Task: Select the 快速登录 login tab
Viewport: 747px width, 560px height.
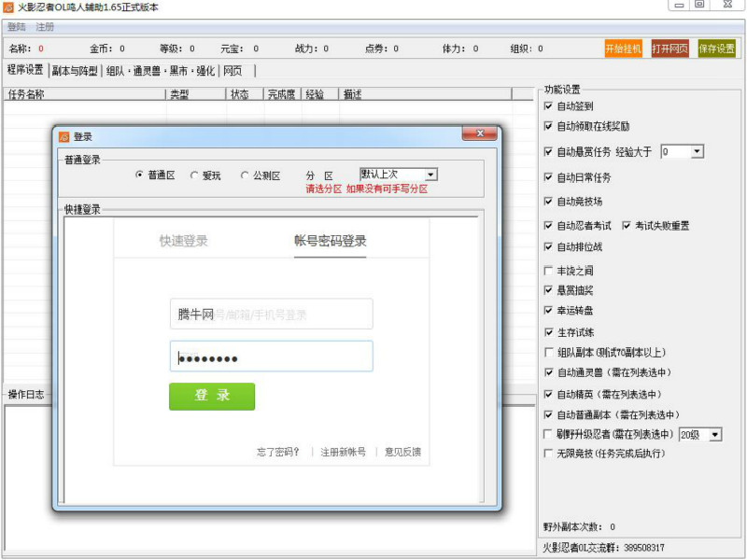Action: [182, 241]
